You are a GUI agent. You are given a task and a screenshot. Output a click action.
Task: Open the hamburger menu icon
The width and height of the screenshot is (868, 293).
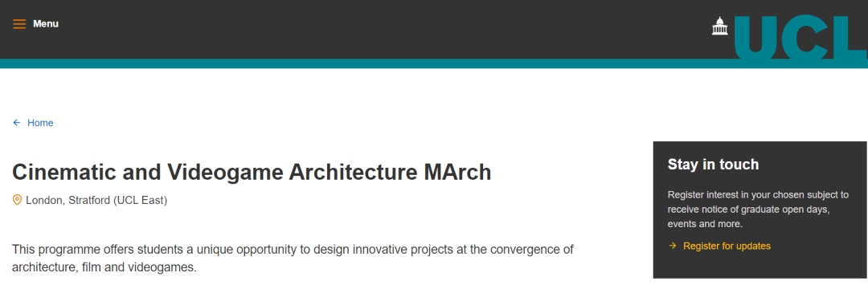click(x=19, y=24)
